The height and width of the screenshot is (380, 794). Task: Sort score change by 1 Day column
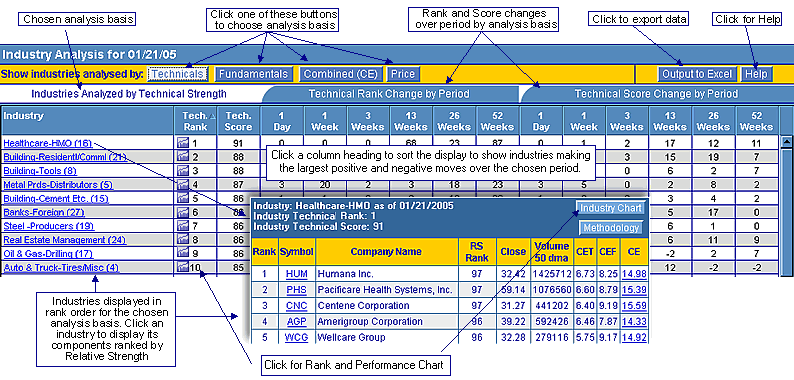click(541, 121)
